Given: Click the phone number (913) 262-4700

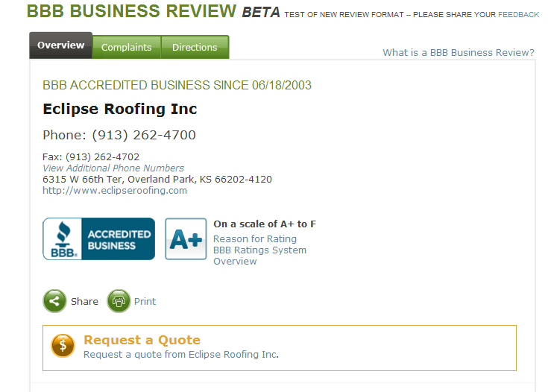Looking at the screenshot, I should 144,135.
